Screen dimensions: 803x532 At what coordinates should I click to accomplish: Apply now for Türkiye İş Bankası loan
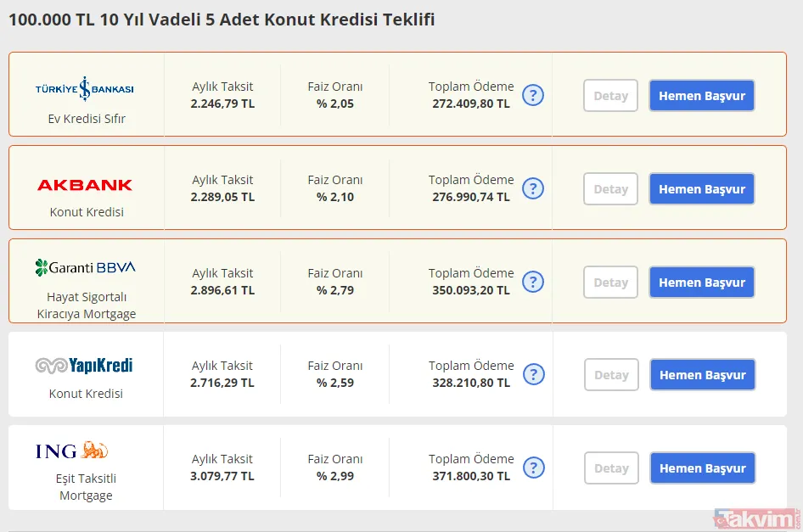701,96
